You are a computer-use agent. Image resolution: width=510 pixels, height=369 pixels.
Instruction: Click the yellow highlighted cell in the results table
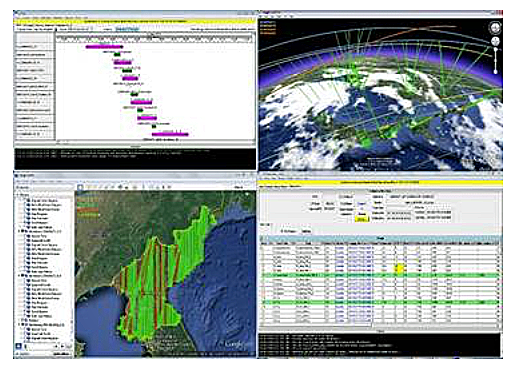399,268
